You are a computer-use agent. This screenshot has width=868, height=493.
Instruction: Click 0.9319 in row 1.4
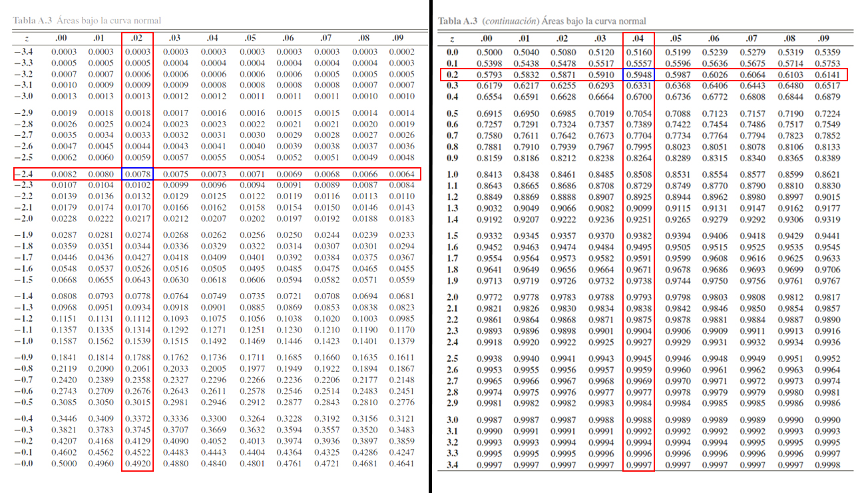[827, 219]
